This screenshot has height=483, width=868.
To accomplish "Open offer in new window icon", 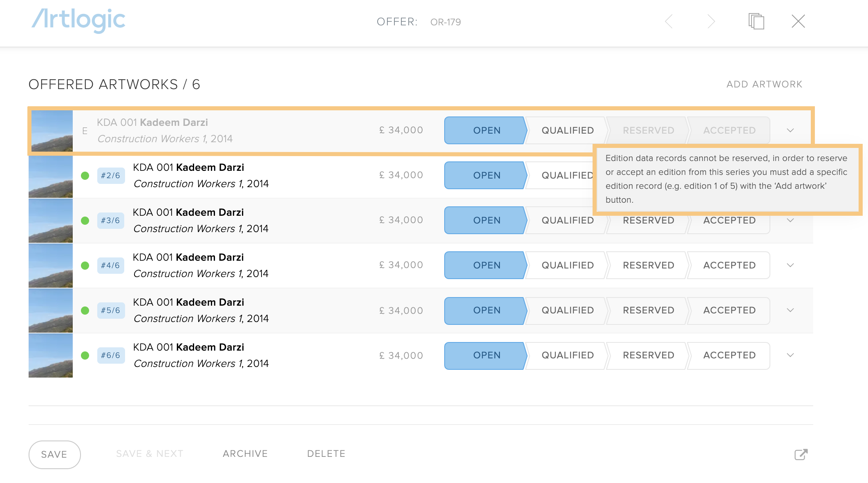I will [801, 454].
